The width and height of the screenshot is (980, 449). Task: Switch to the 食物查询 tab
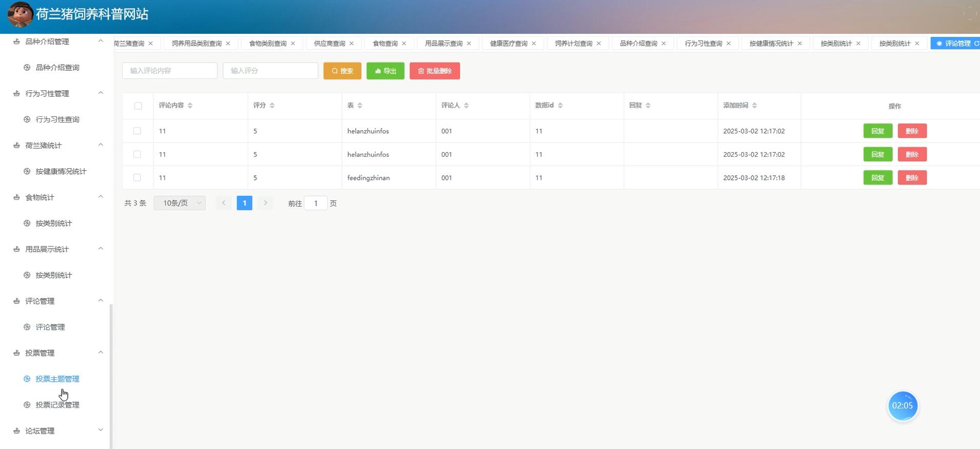(385, 44)
